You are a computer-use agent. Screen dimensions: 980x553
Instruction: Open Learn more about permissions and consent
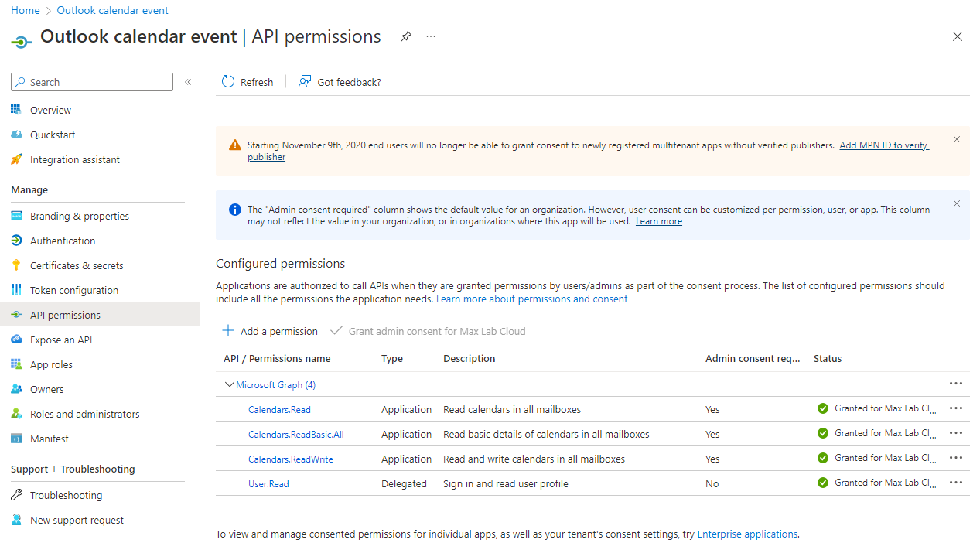532,299
